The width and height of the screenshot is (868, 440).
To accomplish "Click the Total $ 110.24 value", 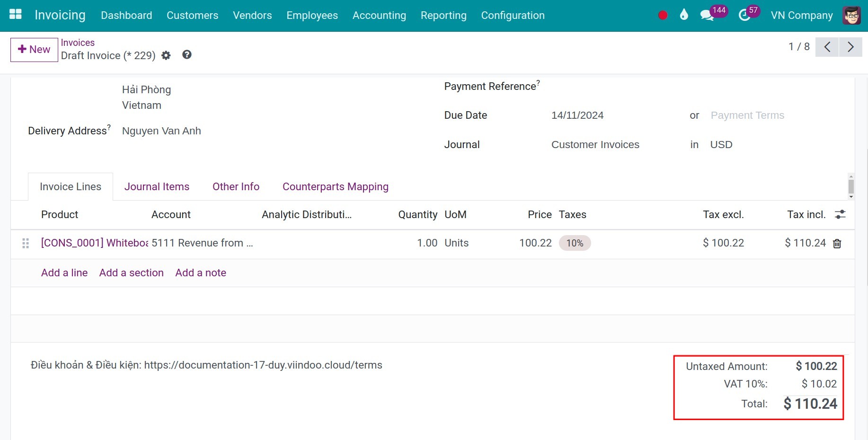I will point(810,404).
